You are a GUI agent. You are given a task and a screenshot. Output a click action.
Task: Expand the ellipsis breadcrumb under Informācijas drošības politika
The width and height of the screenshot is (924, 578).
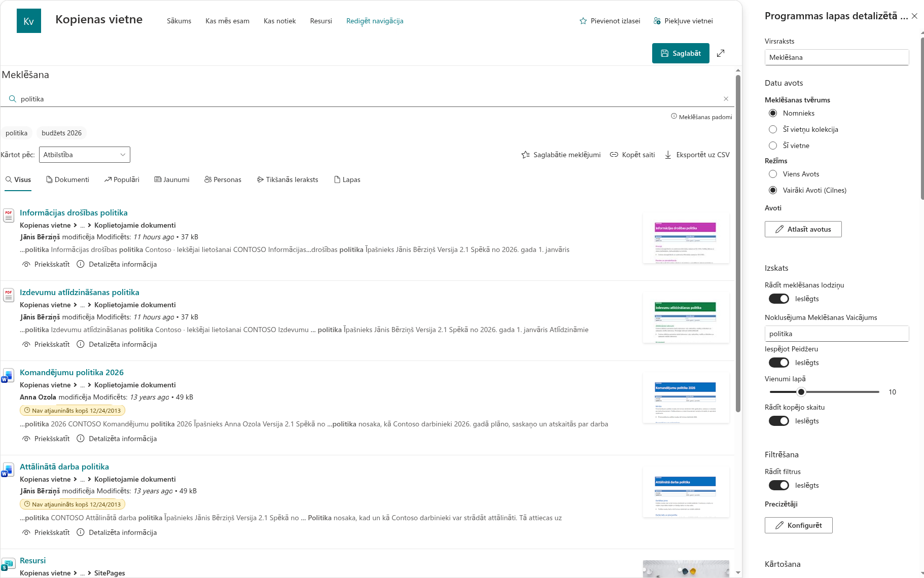(83, 226)
